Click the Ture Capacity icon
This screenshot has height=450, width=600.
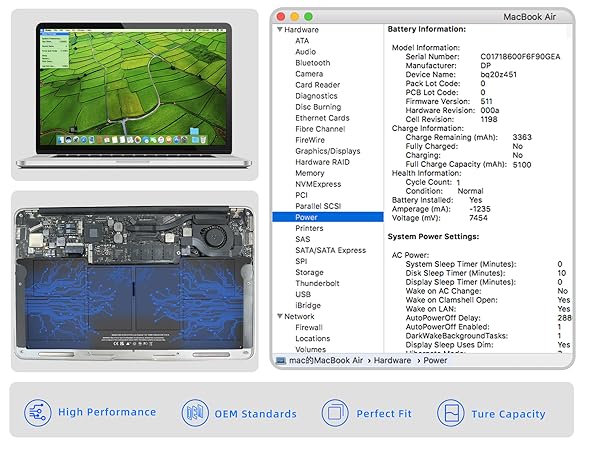(x=451, y=413)
